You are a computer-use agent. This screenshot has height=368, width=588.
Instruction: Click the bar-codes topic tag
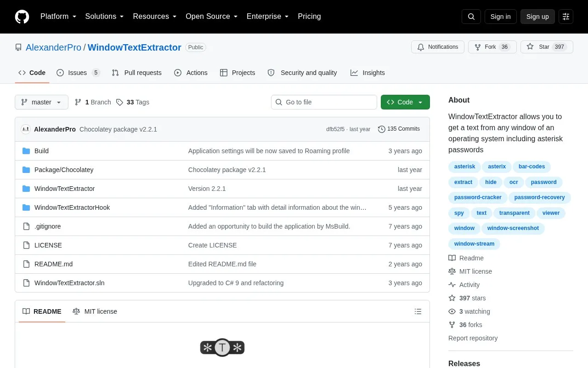(x=531, y=167)
